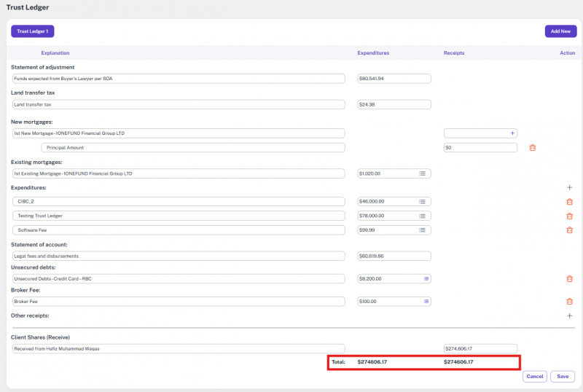Delete the Software Fee row
The image size is (583, 392).
pos(569,230)
